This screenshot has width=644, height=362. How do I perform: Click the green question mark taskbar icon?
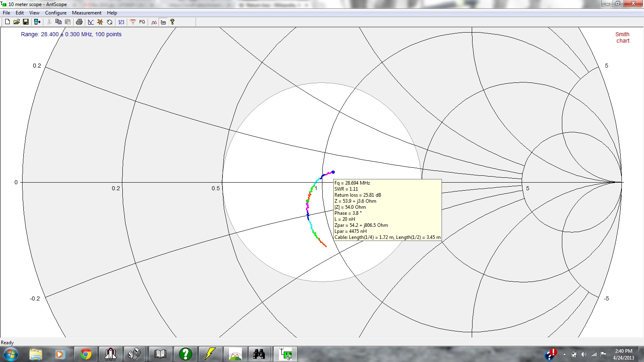[185, 354]
